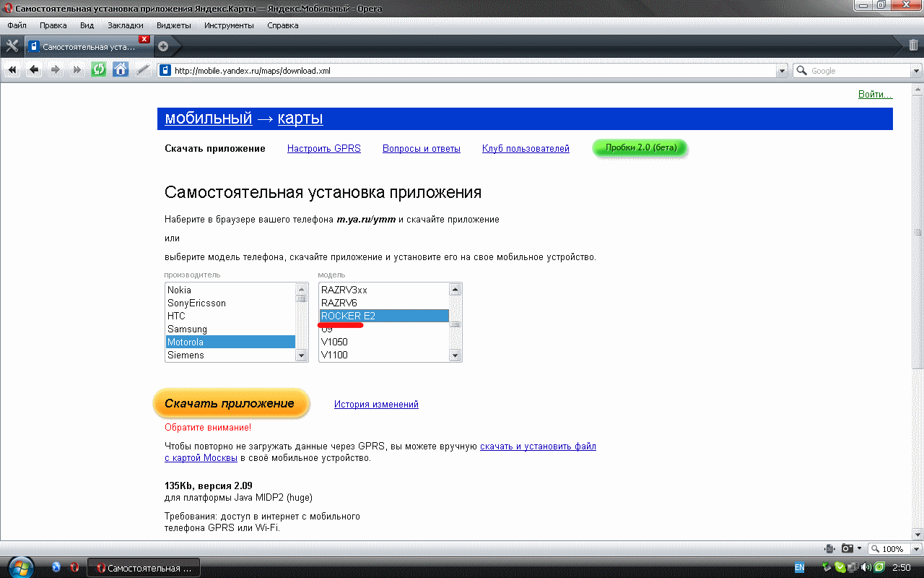Click model list scroll up arrow
Image resolution: width=924 pixels, height=578 pixels.
455,289
